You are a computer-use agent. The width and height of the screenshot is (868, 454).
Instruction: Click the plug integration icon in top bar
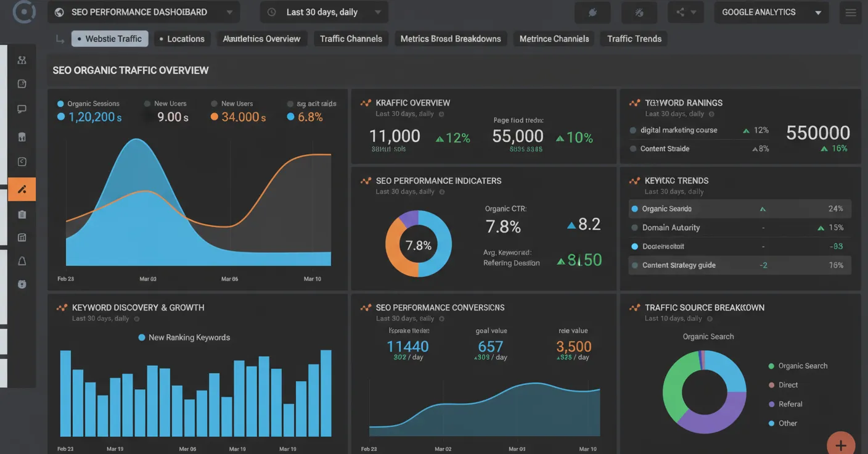[592, 12]
